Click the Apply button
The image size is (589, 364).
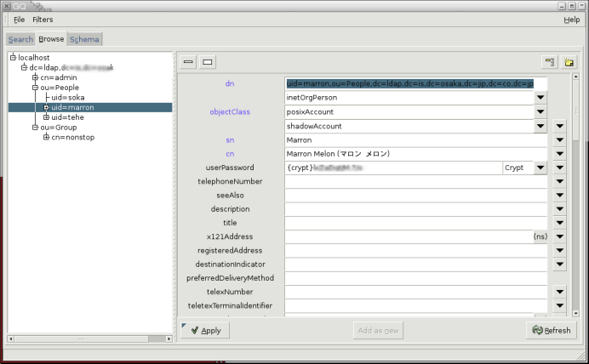[204, 330]
